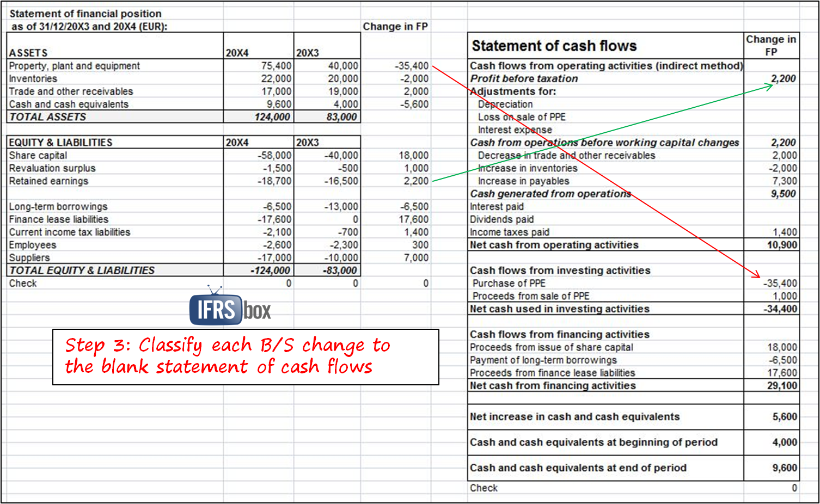Click the 'Property, plant and equipment' label cell
820x504 pixels.
point(75,66)
